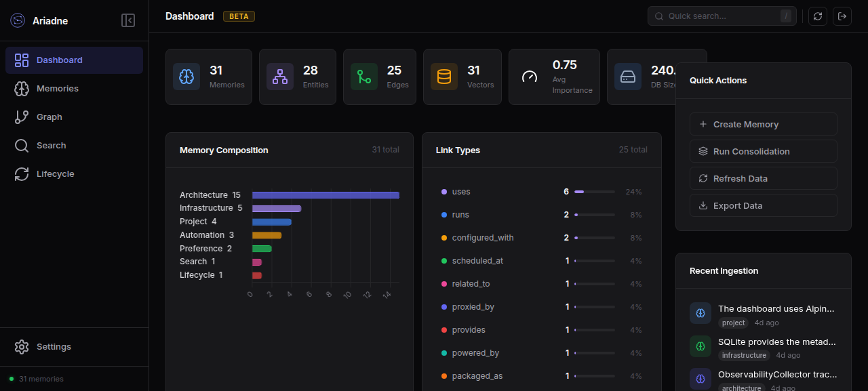The height and width of the screenshot is (391, 868).
Task: Click the BETA badge
Action: click(x=239, y=16)
